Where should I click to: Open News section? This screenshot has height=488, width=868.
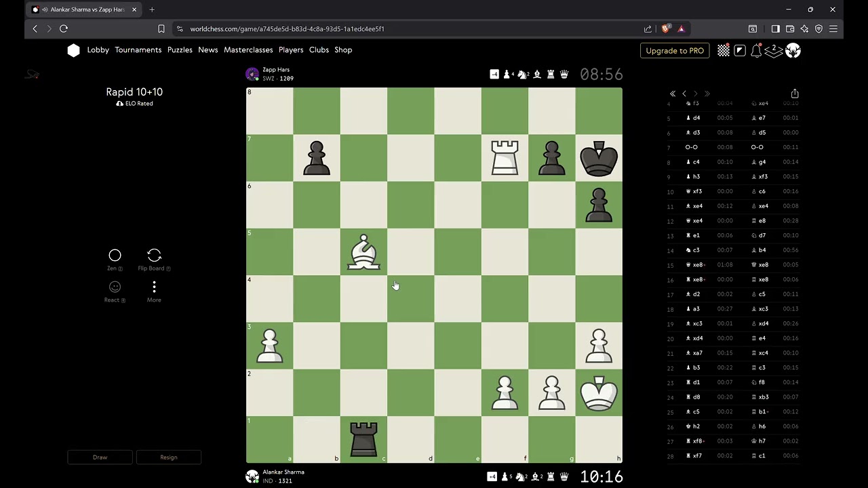(208, 50)
